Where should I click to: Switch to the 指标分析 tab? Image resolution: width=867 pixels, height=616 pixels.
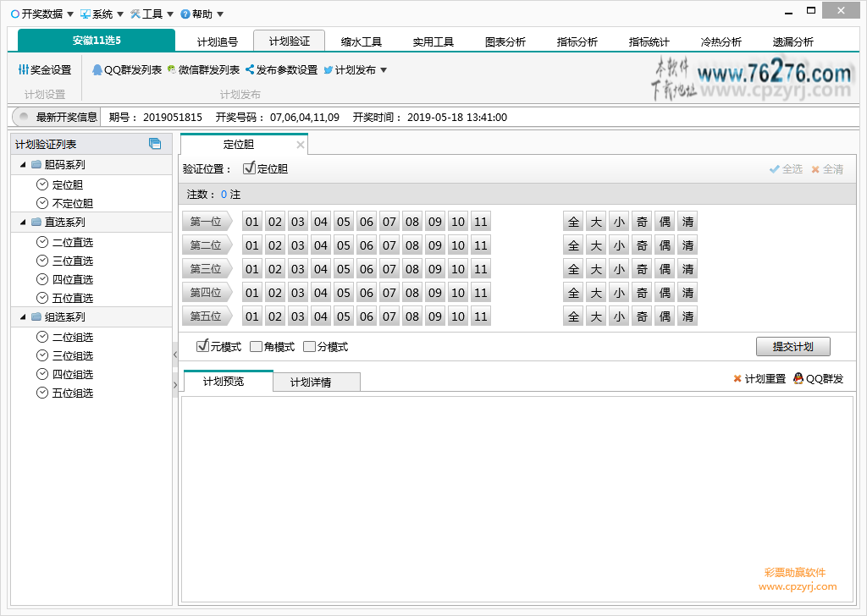coord(577,41)
